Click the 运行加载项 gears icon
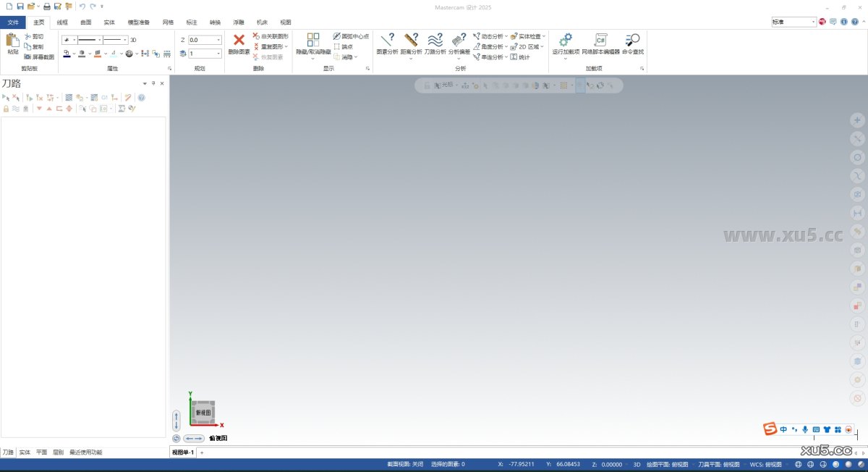Screen dimensions: 868x472 click(x=566, y=41)
